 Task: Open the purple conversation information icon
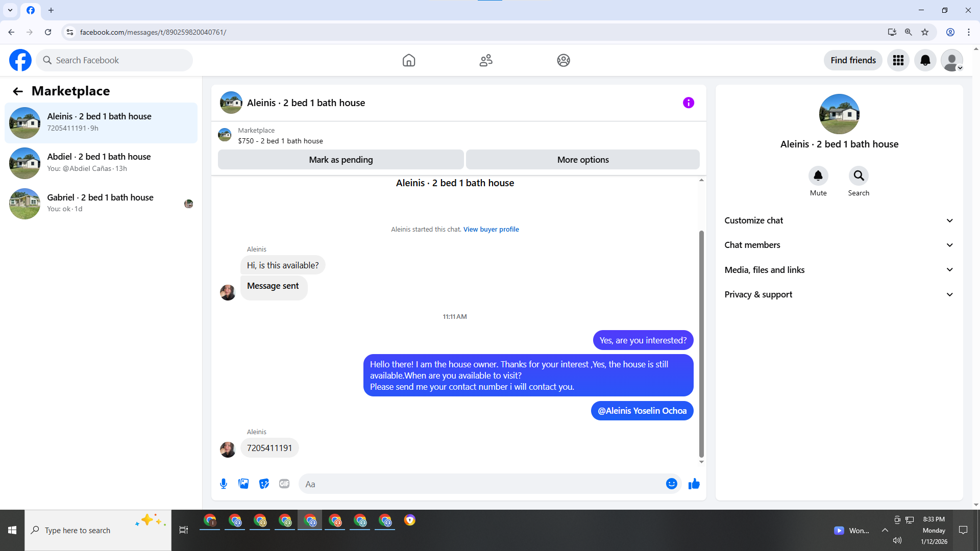pyautogui.click(x=688, y=103)
